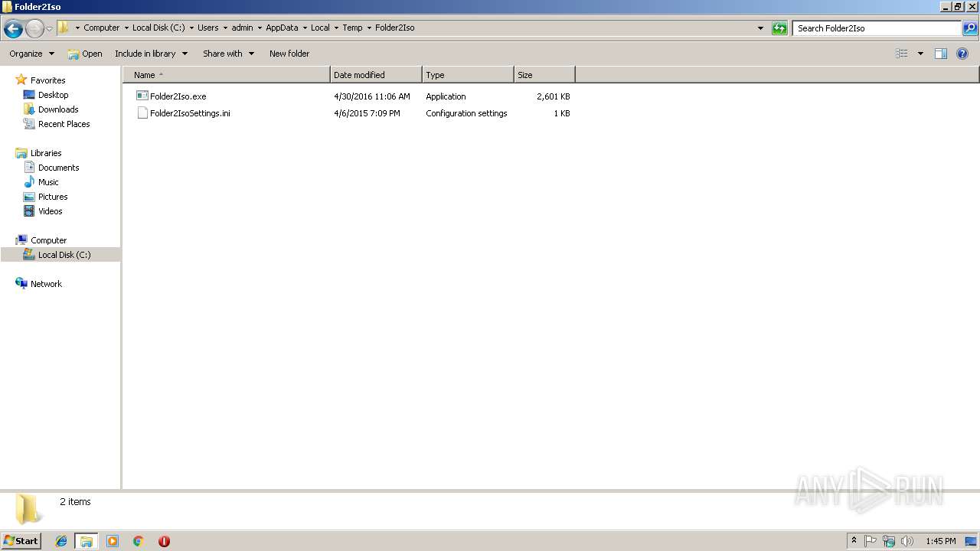Open Downloads in Favorites
This screenshot has height=551, width=980.
(58, 109)
